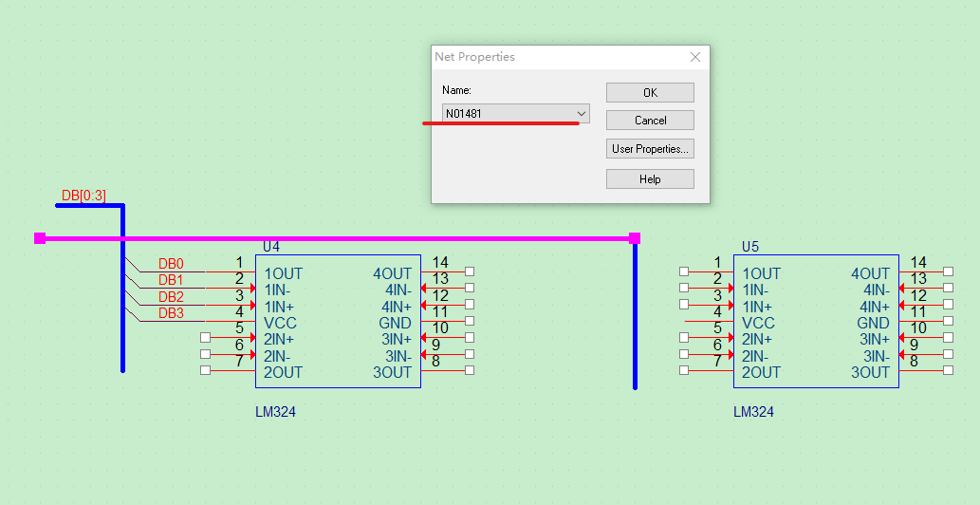Expand the Name combo box arrow
This screenshot has width=980, height=505.
(582, 114)
